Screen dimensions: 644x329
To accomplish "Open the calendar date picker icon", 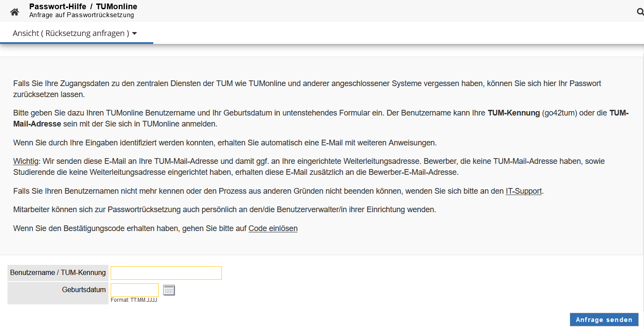I will [x=169, y=290].
